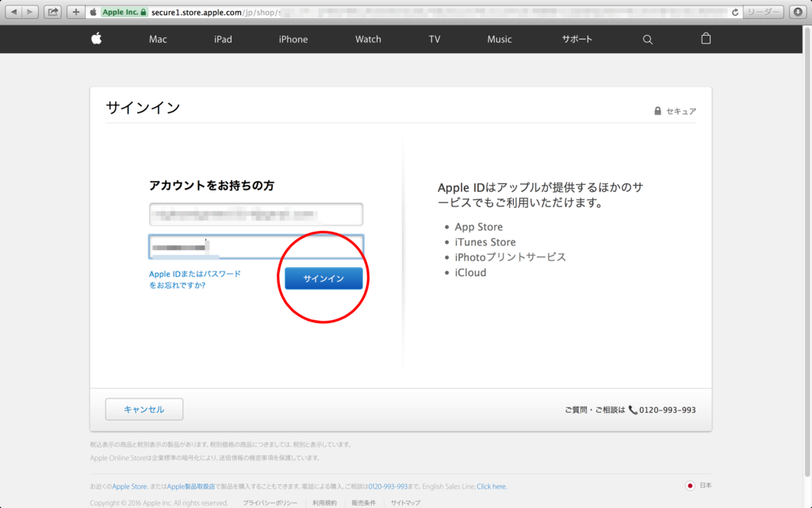Image resolution: width=812 pixels, height=508 pixels.
Task: Open the share button in Safari toolbar
Action: click(52, 12)
